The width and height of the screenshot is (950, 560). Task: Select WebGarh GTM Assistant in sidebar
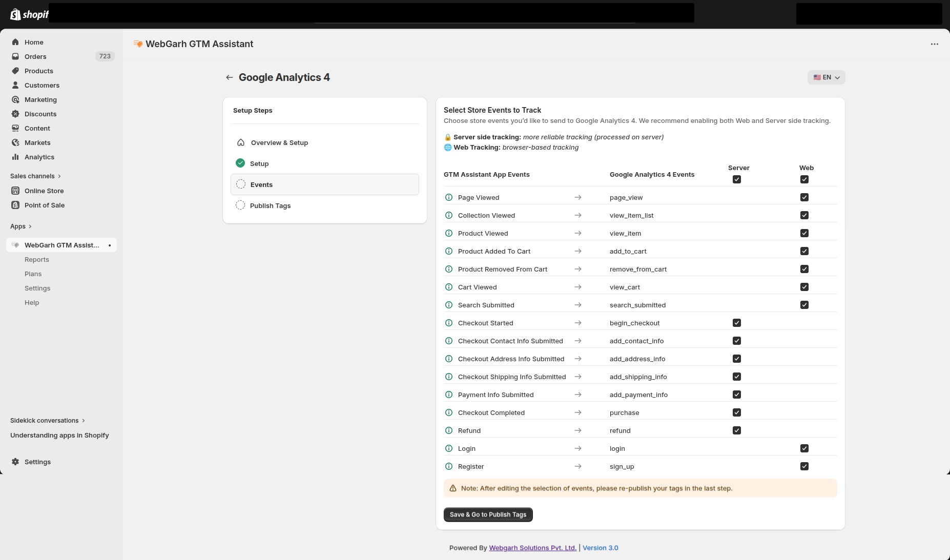(x=61, y=245)
